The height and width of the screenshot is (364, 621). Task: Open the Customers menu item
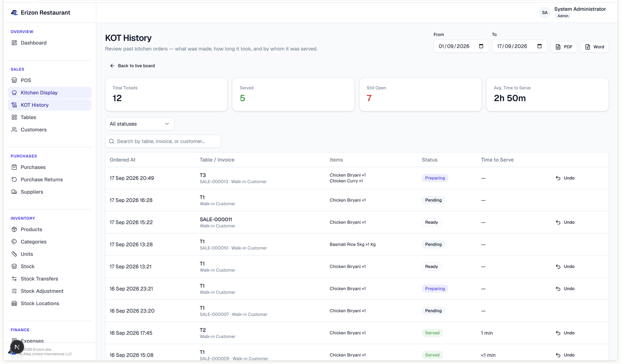49,130
